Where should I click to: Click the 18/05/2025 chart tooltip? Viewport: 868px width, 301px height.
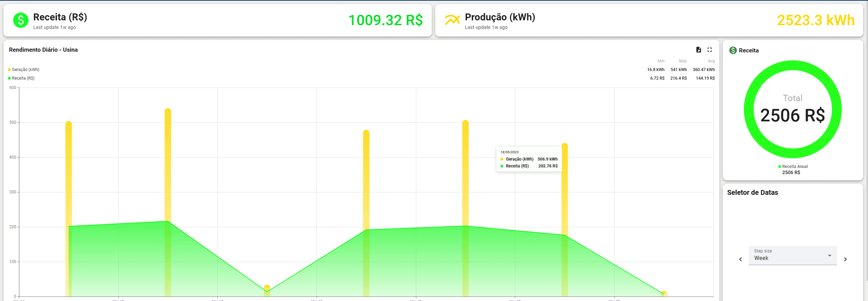pos(529,159)
